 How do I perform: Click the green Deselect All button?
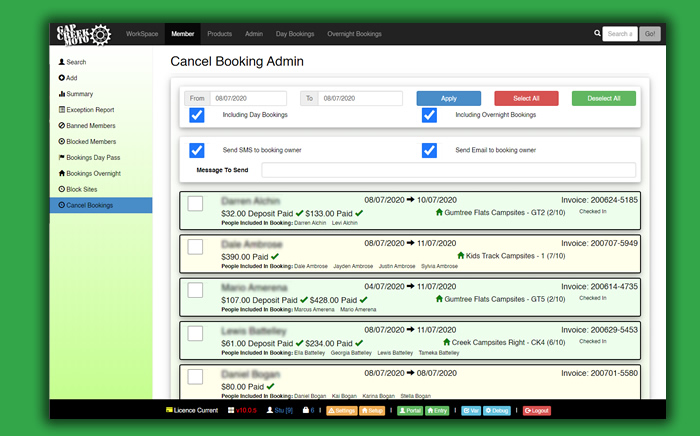604,99
